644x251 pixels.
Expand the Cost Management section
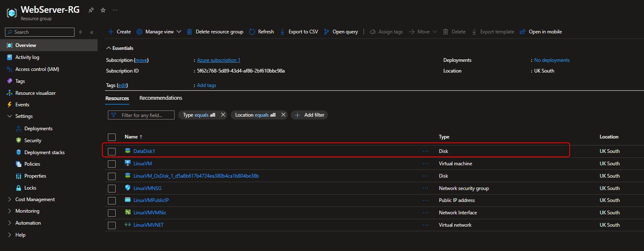(x=35, y=199)
